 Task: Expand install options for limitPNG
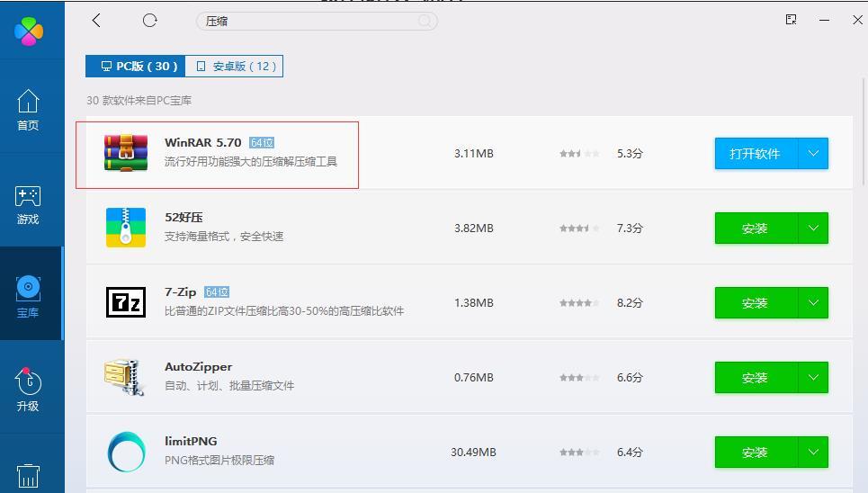pos(813,453)
